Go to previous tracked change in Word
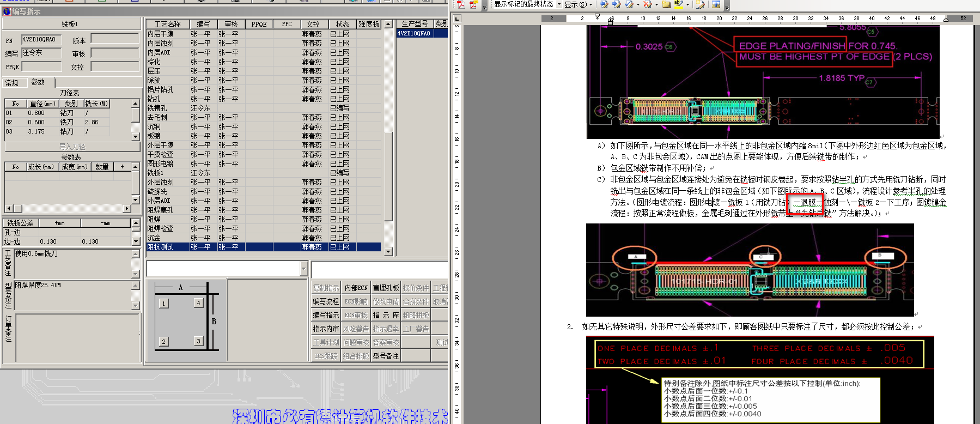 (604, 4)
